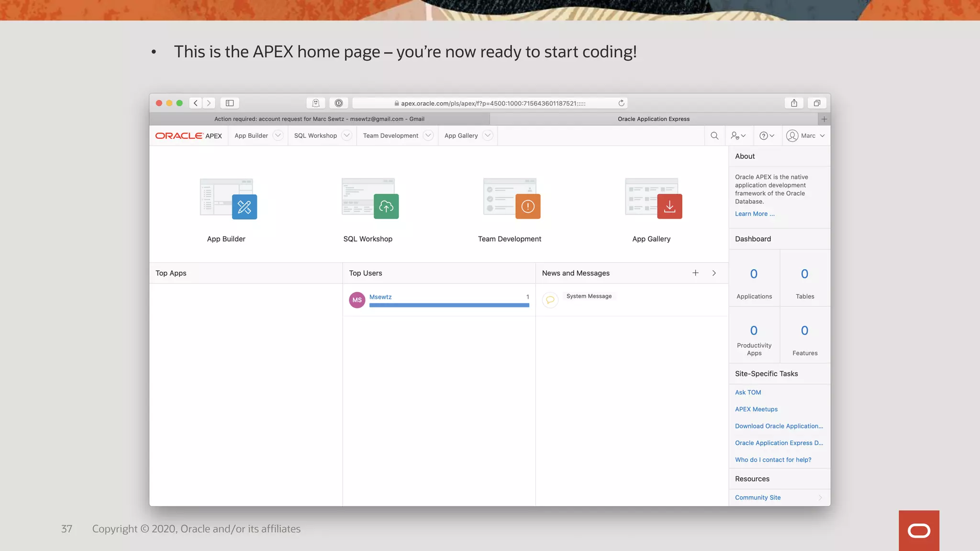Open the help question mark menu
Screen dimensions: 980x551
(x=767, y=136)
